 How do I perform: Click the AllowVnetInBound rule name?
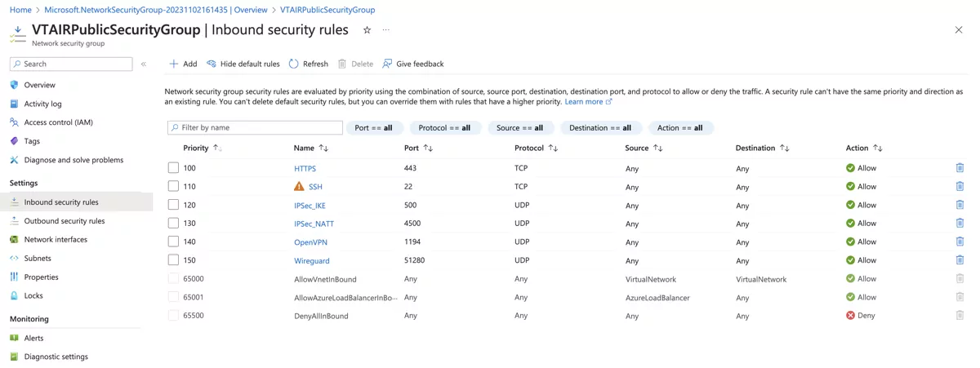tap(325, 279)
